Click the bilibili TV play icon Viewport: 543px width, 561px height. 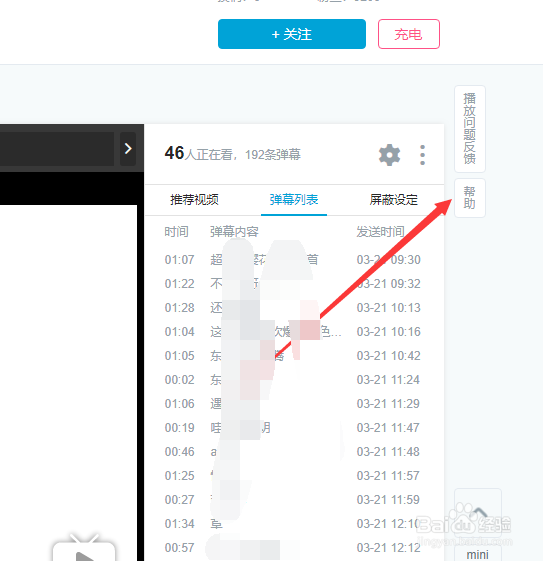pos(84,548)
